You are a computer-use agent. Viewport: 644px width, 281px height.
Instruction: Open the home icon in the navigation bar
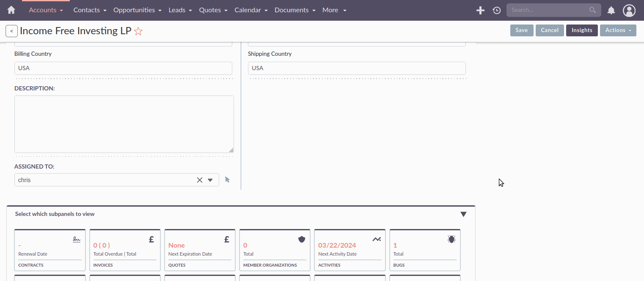[11, 10]
